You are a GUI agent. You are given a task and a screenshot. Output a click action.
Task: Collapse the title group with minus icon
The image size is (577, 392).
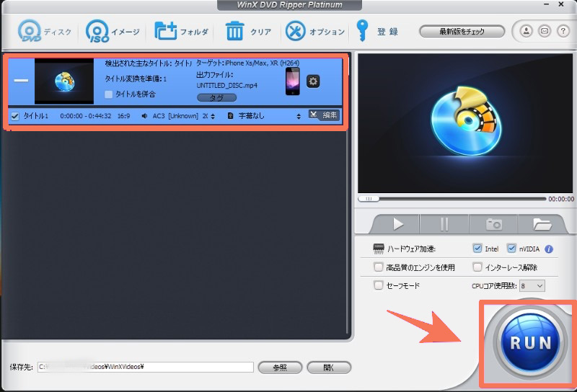21,81
